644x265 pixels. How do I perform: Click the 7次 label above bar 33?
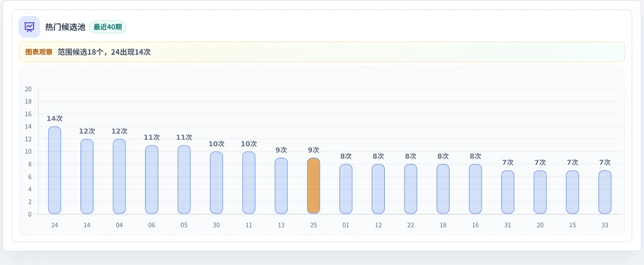pos(605,162)
